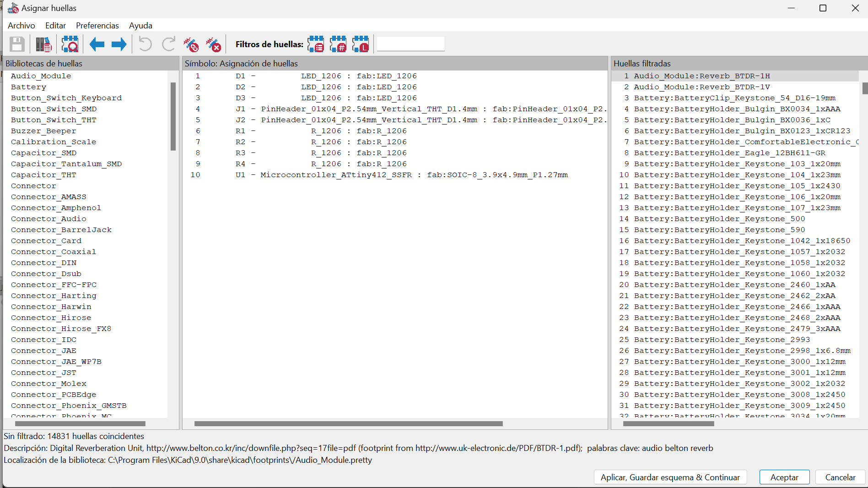Focus the footprint filter text box
This screenshot has height=488, width=868.
[x=410, y=44]
